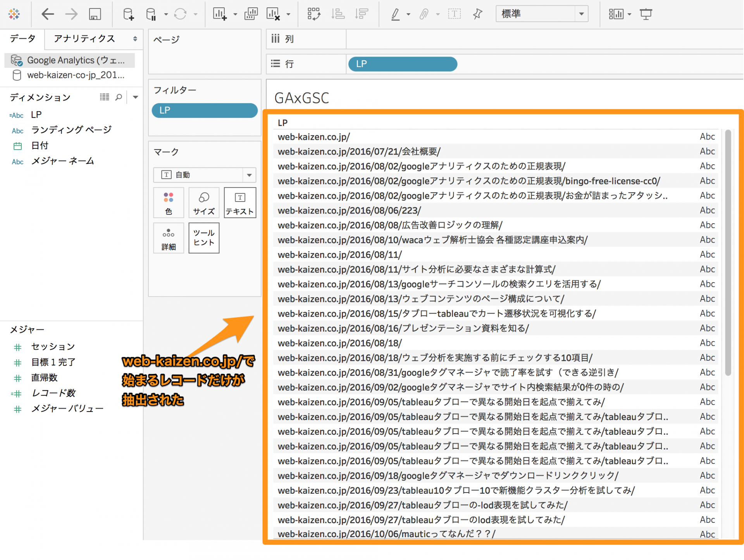
Task: Select the メジャー ネーム field
Action: click(63, 161)
